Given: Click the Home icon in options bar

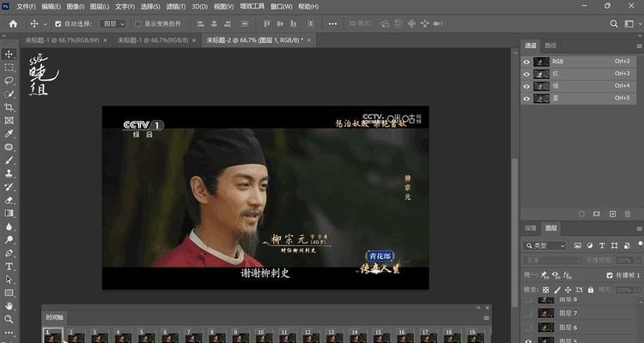Looking at the screenshot, I should [13, 24].
